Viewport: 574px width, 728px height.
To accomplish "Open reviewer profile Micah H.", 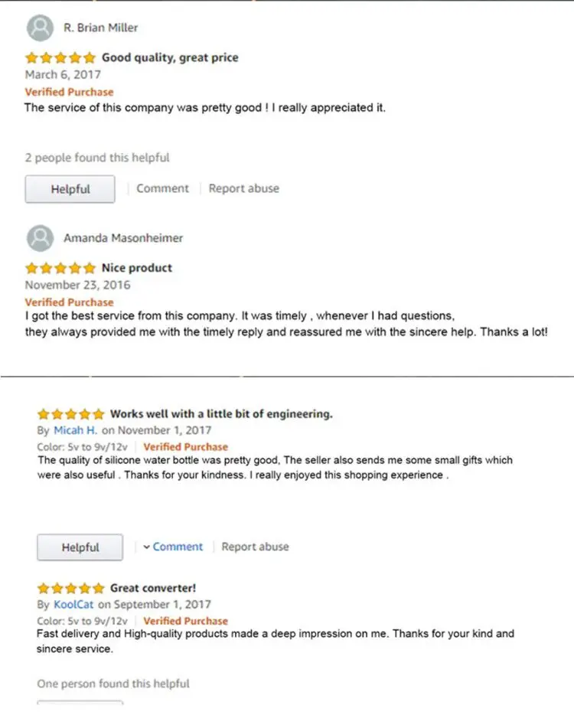I will 75,430.
